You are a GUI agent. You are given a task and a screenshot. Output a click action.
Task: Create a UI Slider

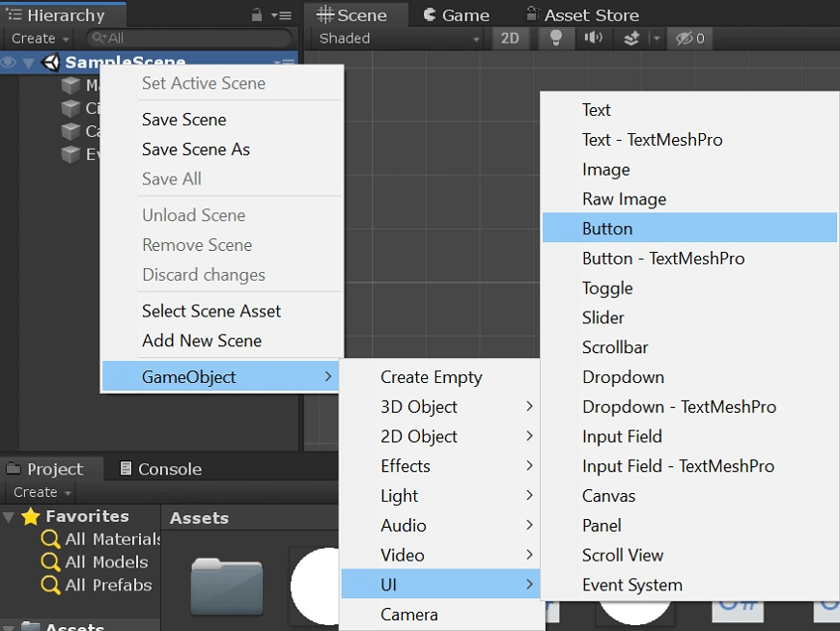690,317
